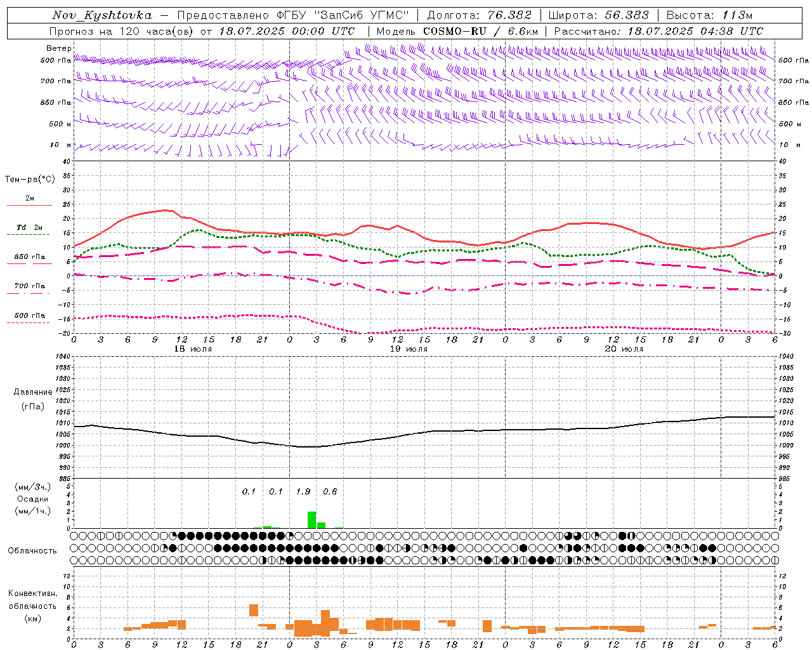Click the Тем-ра(°C) temperature panel label

tap(30, 180)
